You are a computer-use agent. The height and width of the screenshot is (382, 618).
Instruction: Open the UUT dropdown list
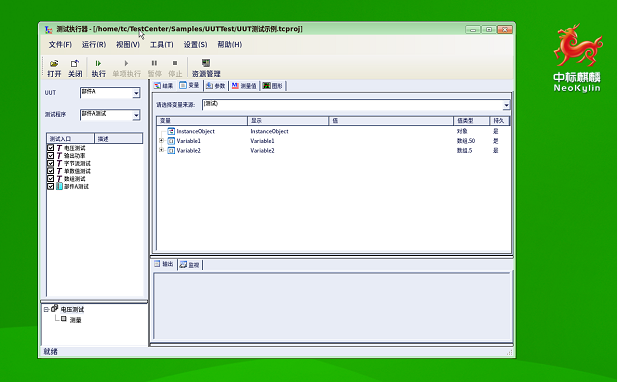136,93
